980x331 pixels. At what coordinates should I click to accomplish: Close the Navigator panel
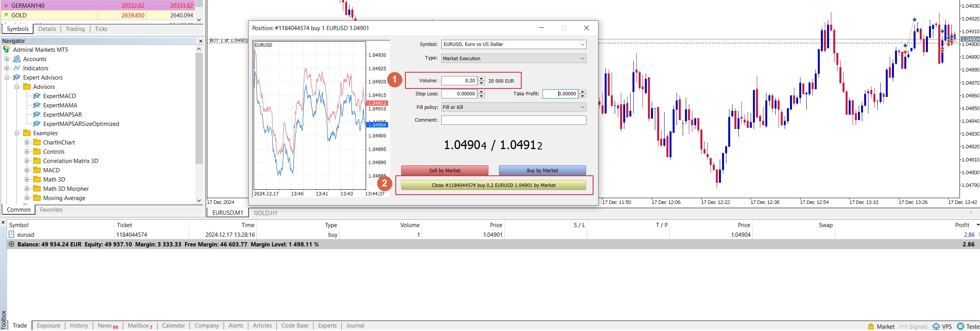click(200, 41)
